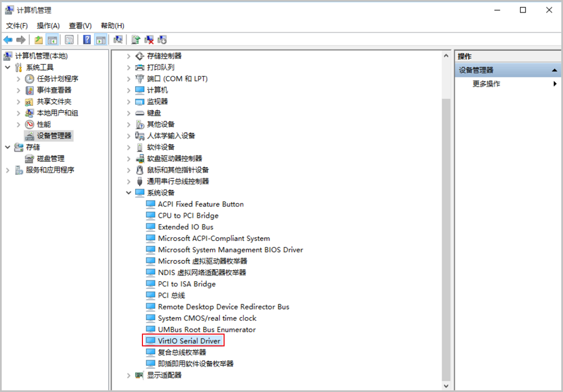This screenshot has height=392, width=563.
Task: Toggle the Show/Hide Console Tree icon
Action: [x=52, y=40]
